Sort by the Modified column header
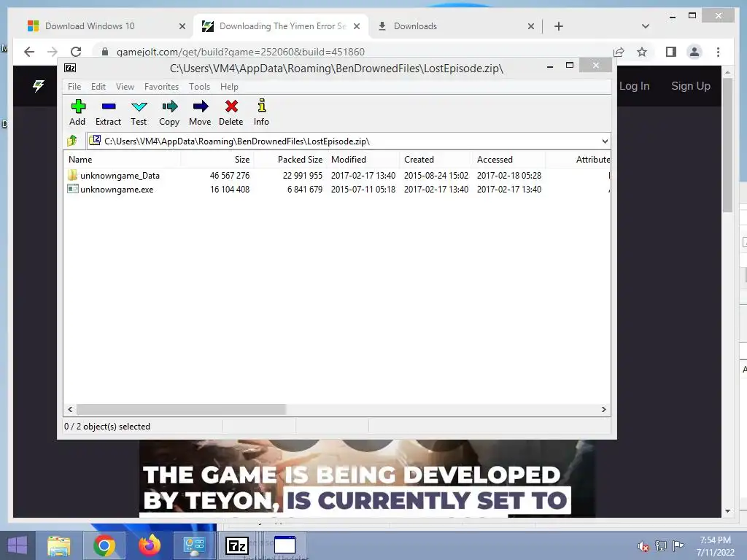The height and width of the screenshot is (560, 747). pyautogui.click(x=363, y=160)
